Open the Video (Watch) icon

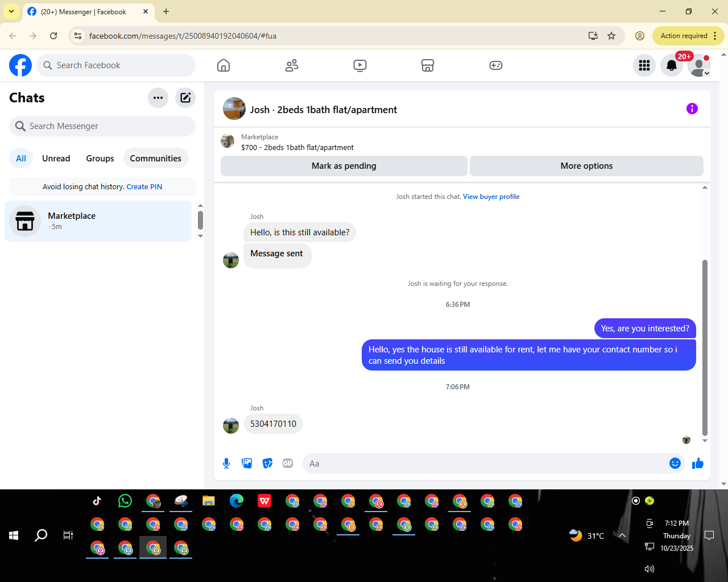(360, 65)
